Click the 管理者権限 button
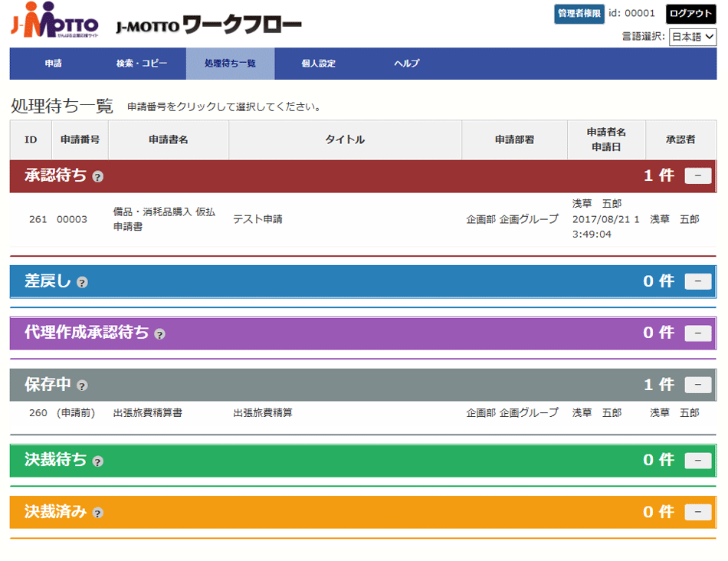This screenshot has width=728, height=561. [579, 14]
